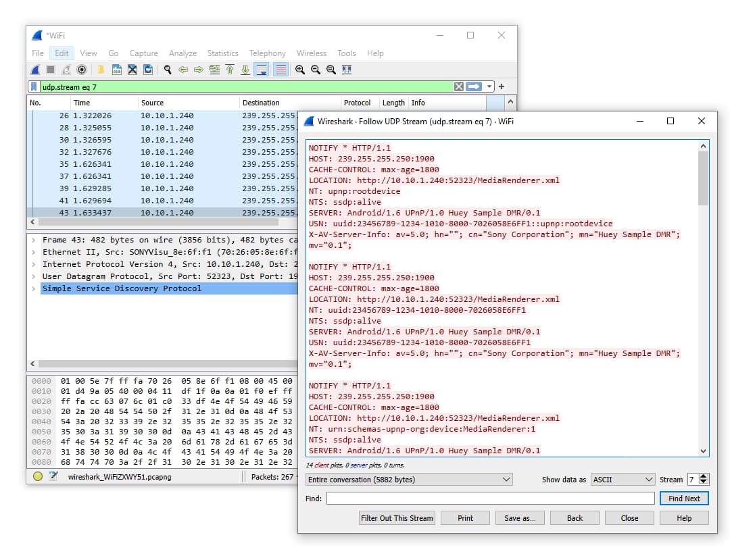The height and width of the screenshot is (560, 755).
Task: Open the View menu
Action: 88,53
